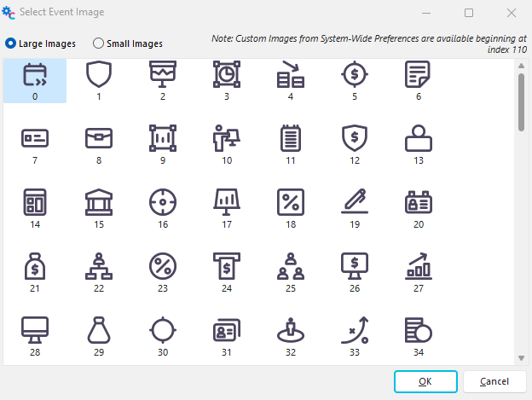
Task: Click the vertical scrollbar thumb
Action: click(521, 101)
